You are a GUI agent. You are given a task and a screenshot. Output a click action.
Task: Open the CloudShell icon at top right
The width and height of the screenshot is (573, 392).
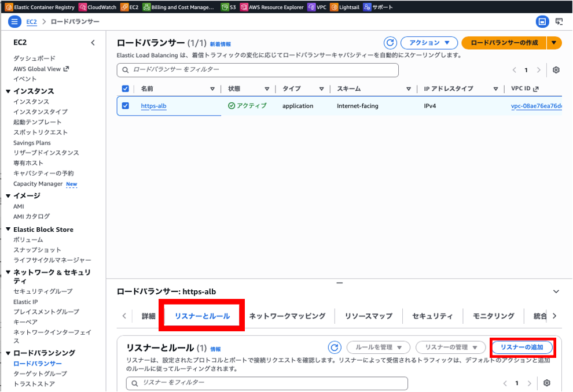coord(559,21)
